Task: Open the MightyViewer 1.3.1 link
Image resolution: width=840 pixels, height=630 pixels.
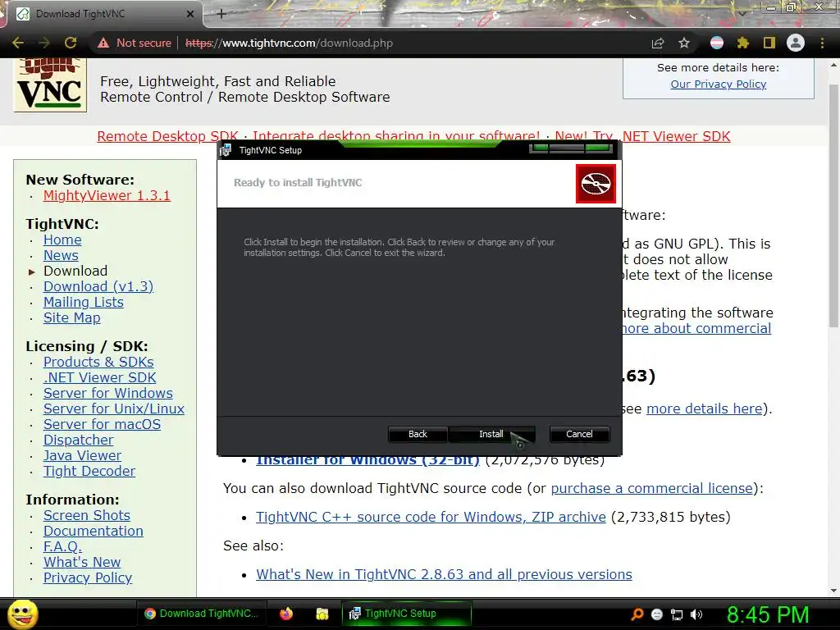Action: point(107,195)
